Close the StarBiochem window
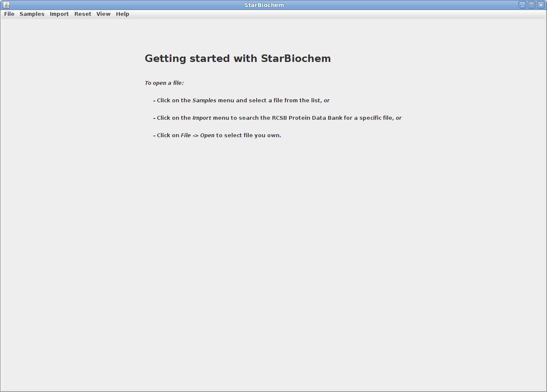This screenshot has height=392, width=547. click(x=541, y=5)
